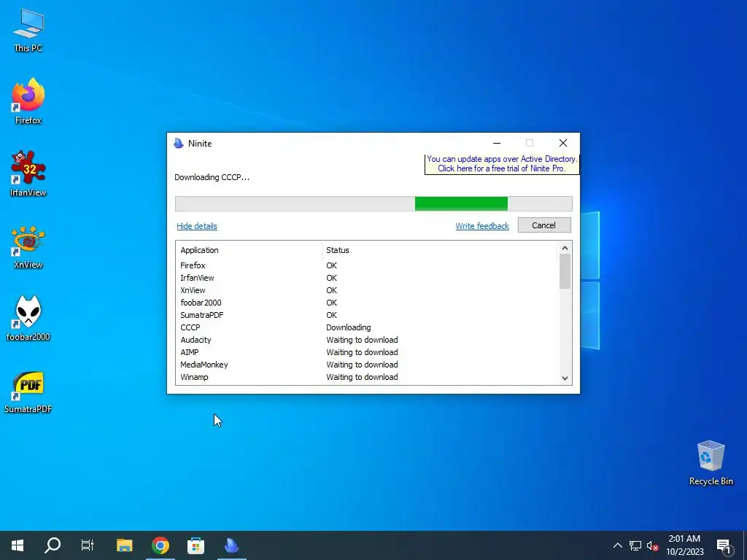Select the CCCP row in list

(x=367, y=327)
